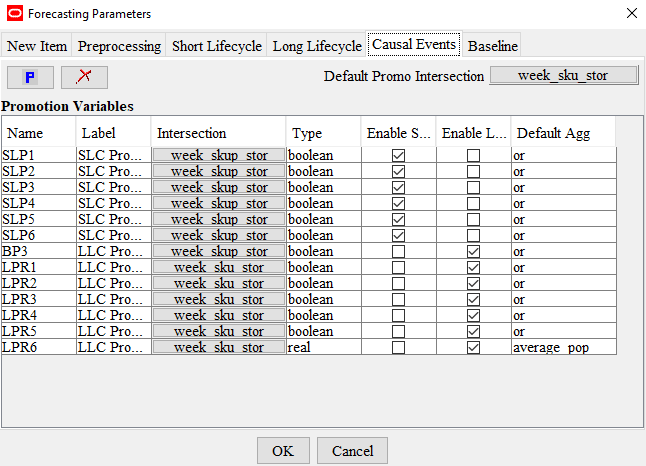The image size is (646, 466).
Task: Click the Oracle logo icon in title bar
Action: coord(15,14)
